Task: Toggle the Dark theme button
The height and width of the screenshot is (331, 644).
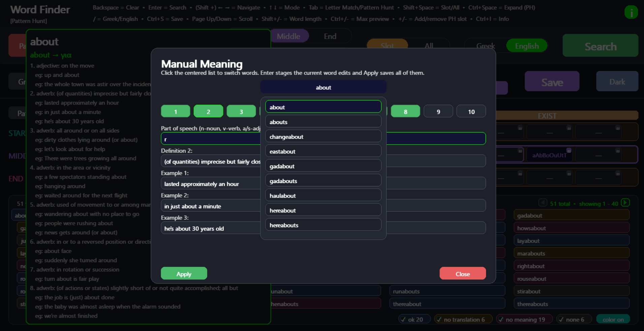Action: pyautogui.click(x=617, y=81)
